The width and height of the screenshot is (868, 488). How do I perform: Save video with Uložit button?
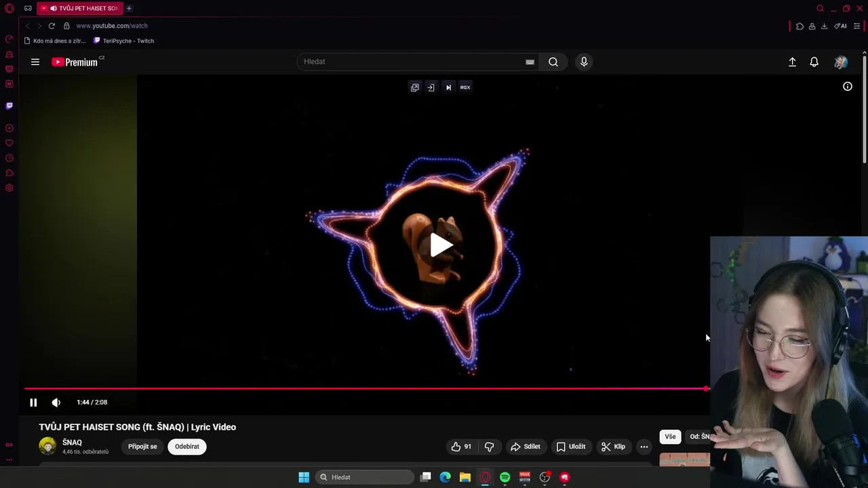(x=571, y=447)
